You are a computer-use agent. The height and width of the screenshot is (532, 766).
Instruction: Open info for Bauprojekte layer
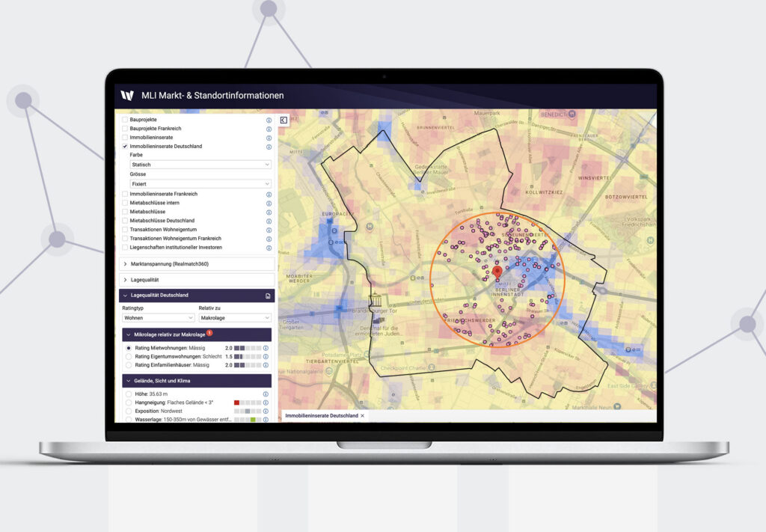coord(269,120)
